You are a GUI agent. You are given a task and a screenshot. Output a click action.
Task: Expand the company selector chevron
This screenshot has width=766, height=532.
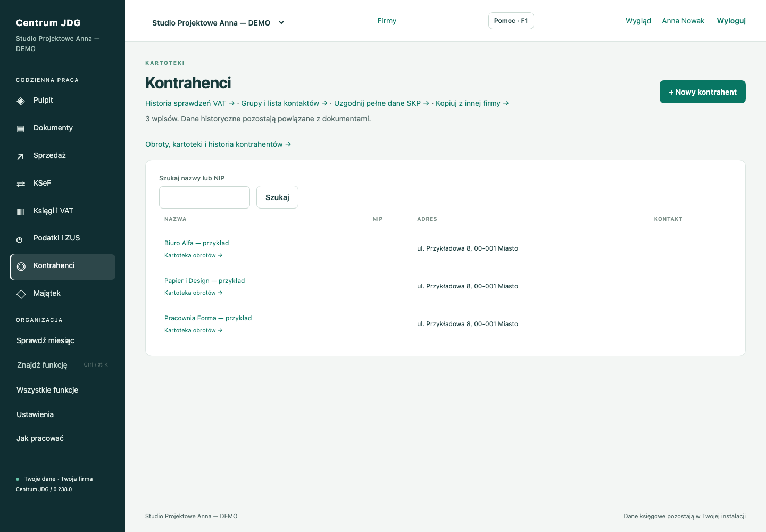coord(281,22)
